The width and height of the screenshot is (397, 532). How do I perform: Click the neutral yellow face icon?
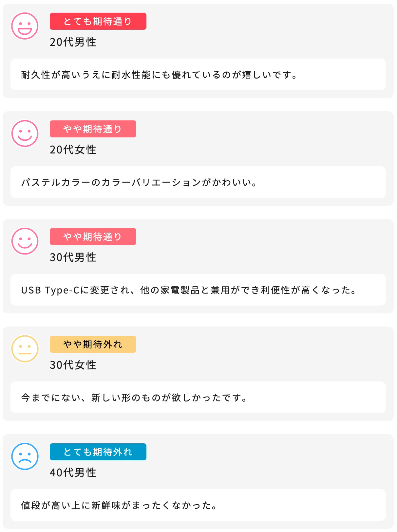coord(25,349)
